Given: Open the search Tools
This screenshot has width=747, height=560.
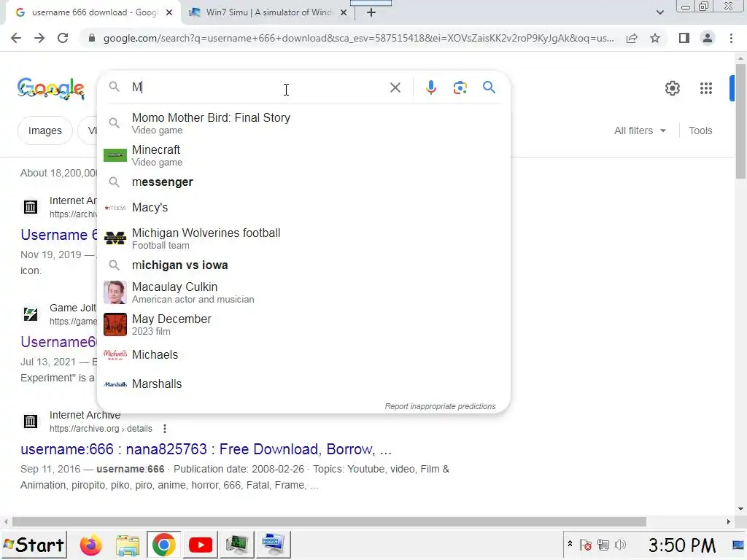Looking at the screenshot, I should coord(700,131).
